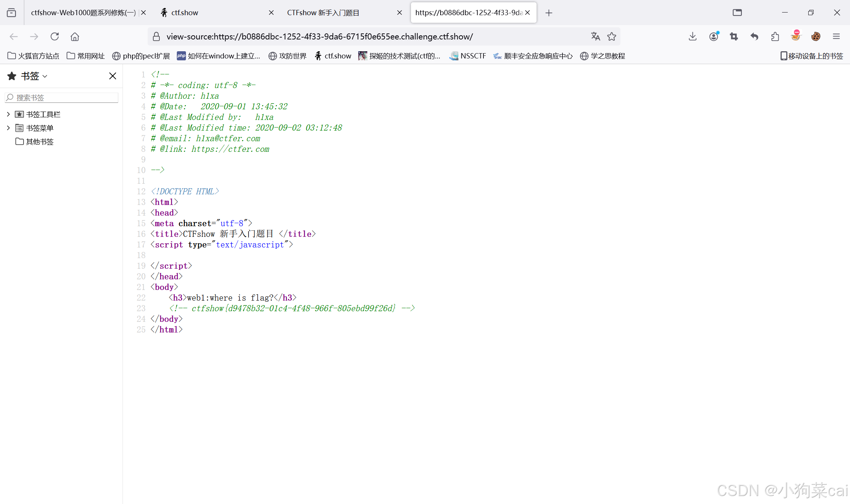Viewport: 850px width, 504px height.
Task: Open the 书签 sidebar header dropdown
Action: (33, 76)
